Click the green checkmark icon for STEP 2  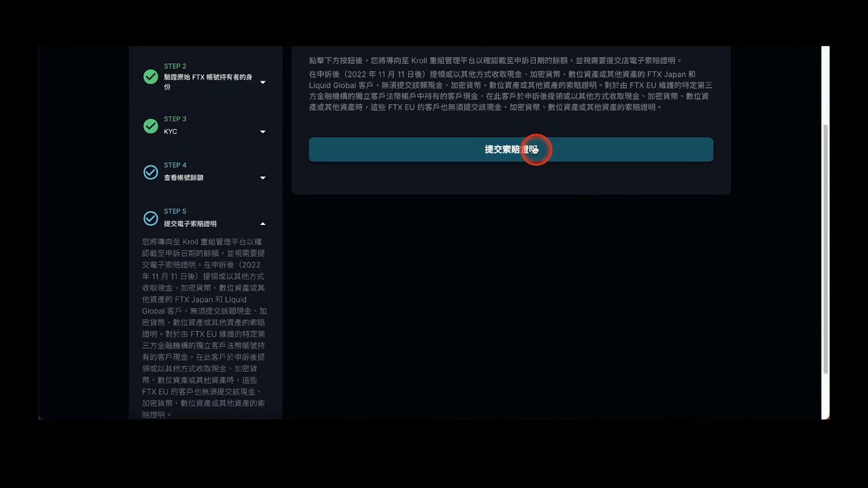pos(150,77)
